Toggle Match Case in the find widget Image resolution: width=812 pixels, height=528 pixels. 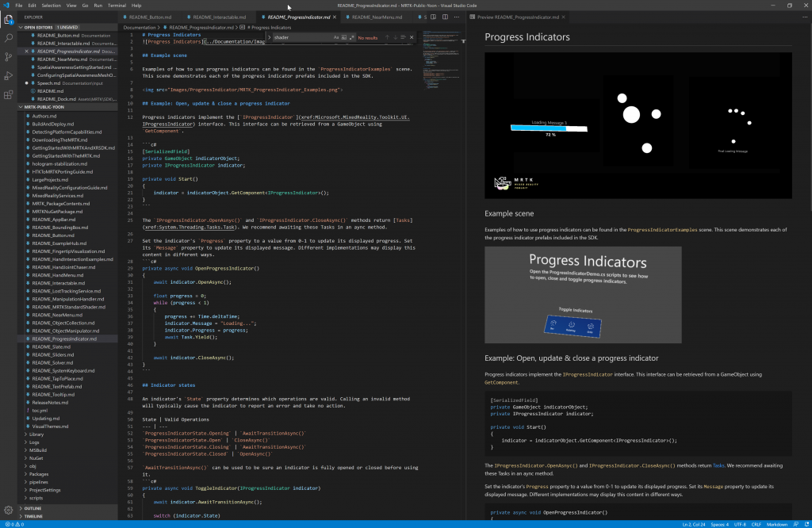[x=336, y=37]
